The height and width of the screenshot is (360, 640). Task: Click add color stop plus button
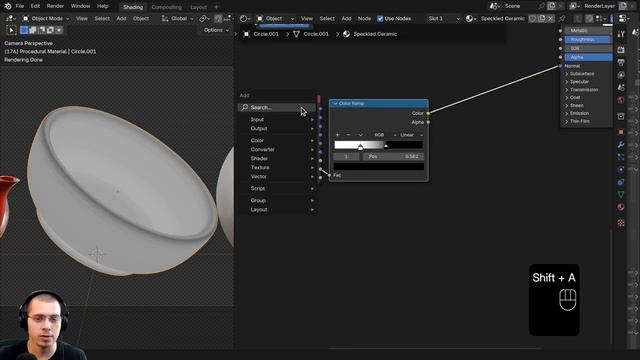(x=338, y=135)
